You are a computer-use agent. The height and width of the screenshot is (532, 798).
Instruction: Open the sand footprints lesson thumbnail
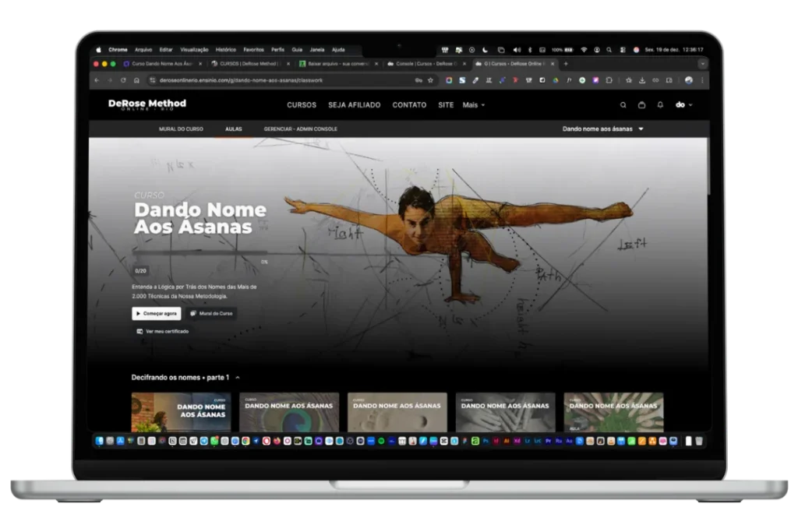pyautogui.click(x=397, y=412)
